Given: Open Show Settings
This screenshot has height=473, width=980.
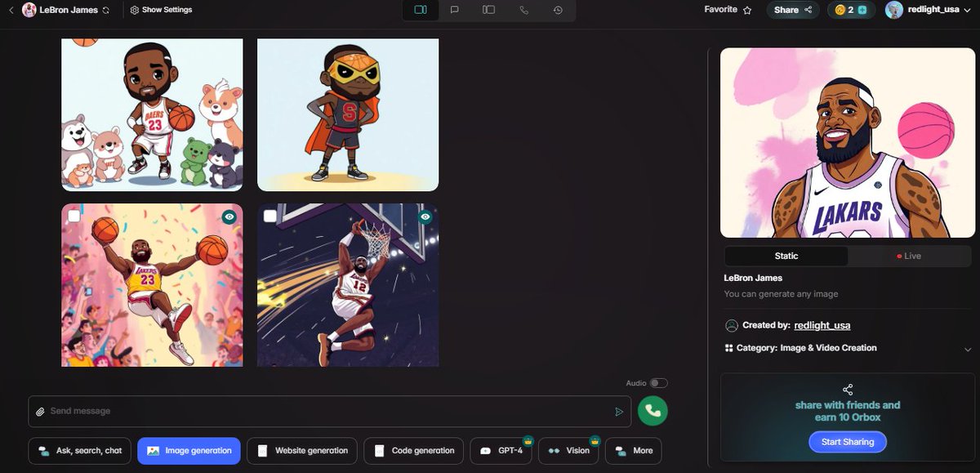Looking at the screenshot, I should pos(161,10).
